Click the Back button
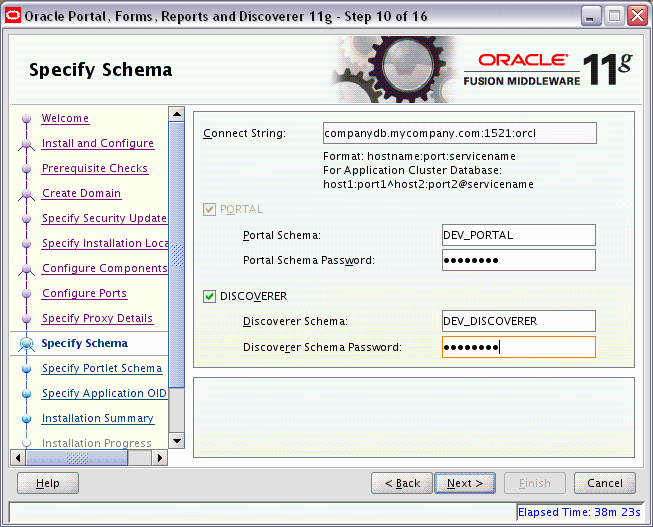Screen dimensions: 653x527 (x=402, y=483)
